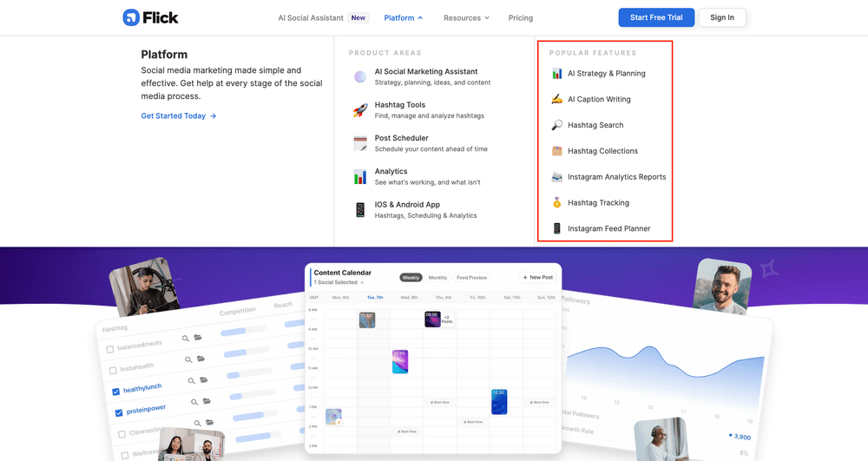The height and width of the screenshot is (461, 868).
Task: Click the New badge
Action: tap(358, 17)
